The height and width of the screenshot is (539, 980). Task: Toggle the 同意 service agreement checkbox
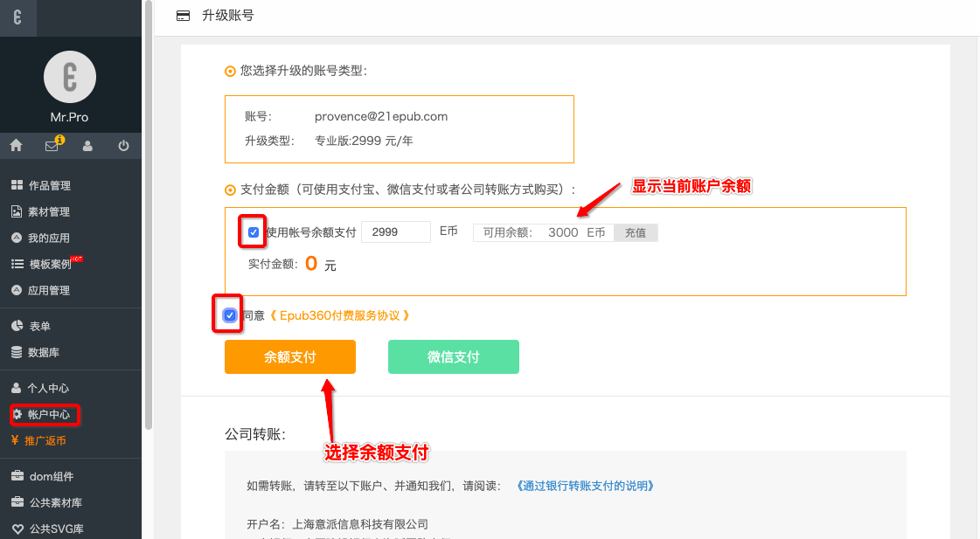[229, 315]
